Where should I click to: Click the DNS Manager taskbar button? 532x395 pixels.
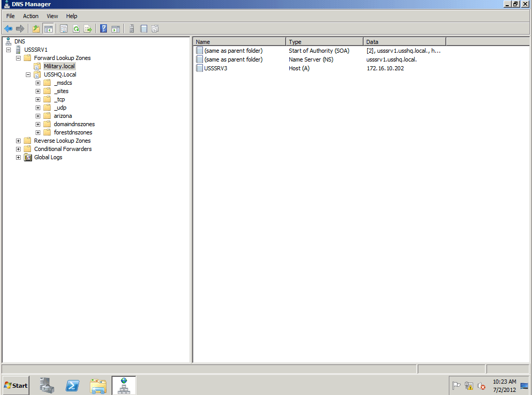click(124, 386)
